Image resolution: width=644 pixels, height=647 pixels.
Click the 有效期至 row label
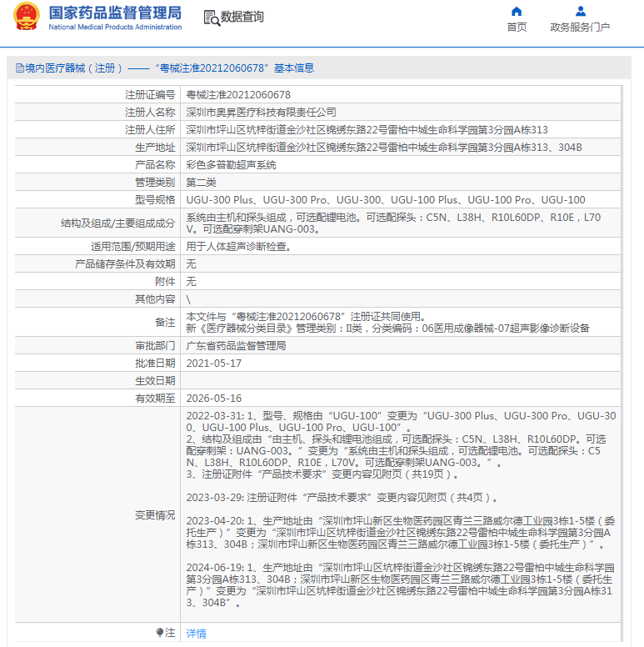pos(155,399)
